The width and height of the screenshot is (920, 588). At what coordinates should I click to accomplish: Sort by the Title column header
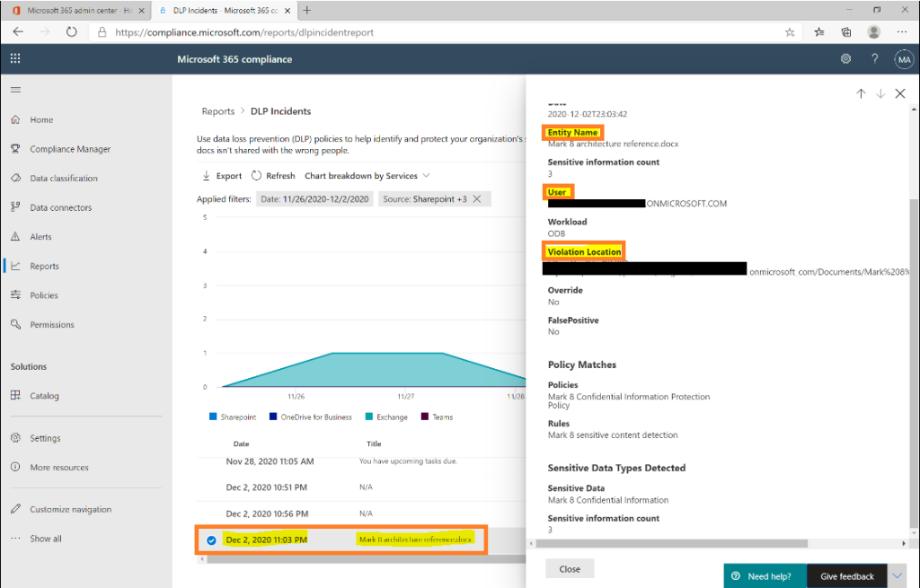(374, 443)
